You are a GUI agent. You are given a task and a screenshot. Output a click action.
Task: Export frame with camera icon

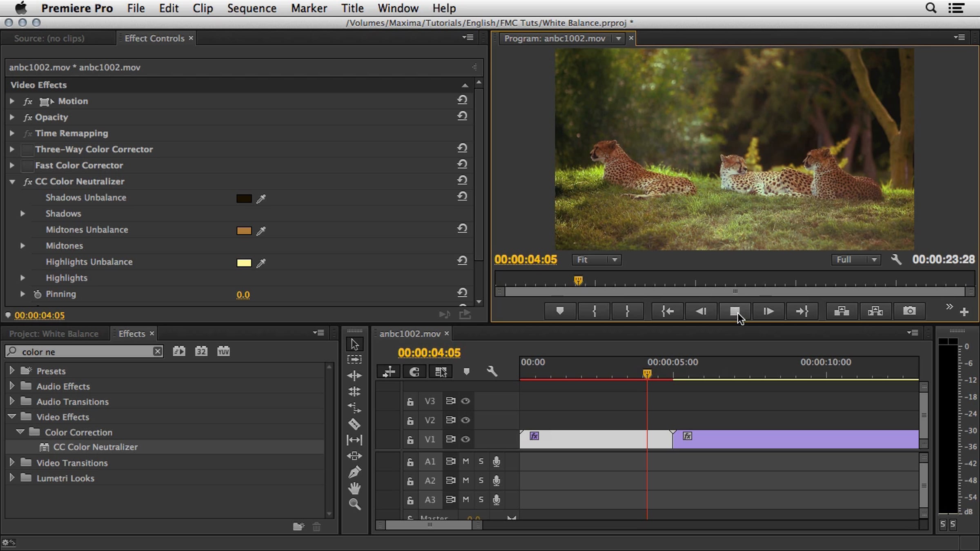click(909, 311)
